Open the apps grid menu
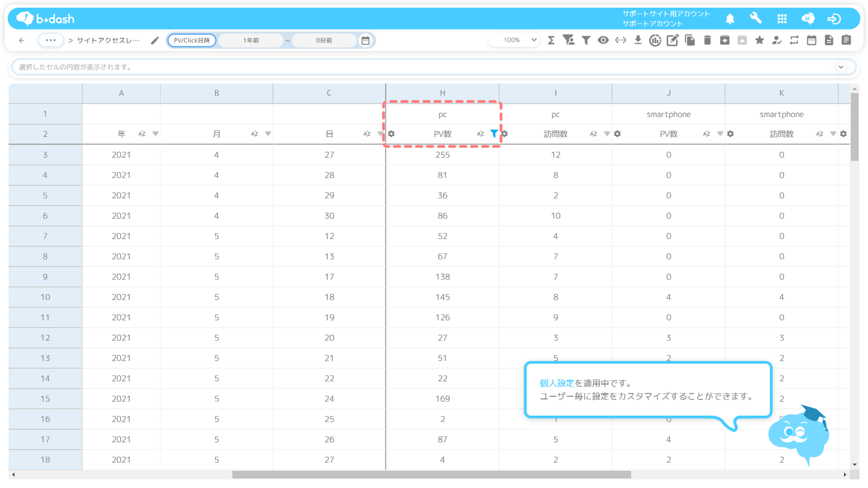Screen dimensions: 868x488 tap(782, 19)
